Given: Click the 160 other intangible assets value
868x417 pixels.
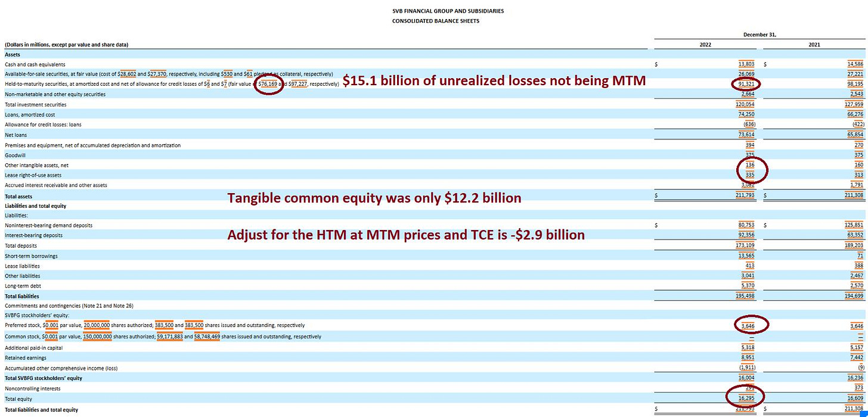Looking at the screenshot, I should tap(858, 165).
